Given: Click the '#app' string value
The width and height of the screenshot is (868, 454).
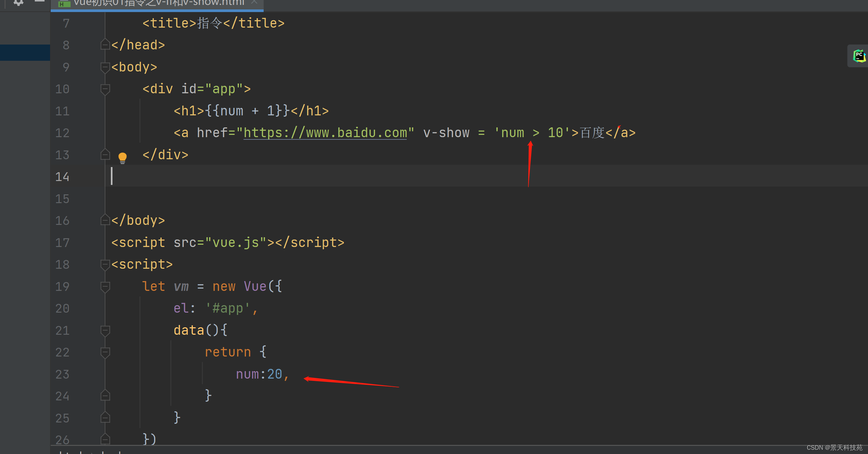Looking at the screenshot, I should click(228, 308).
